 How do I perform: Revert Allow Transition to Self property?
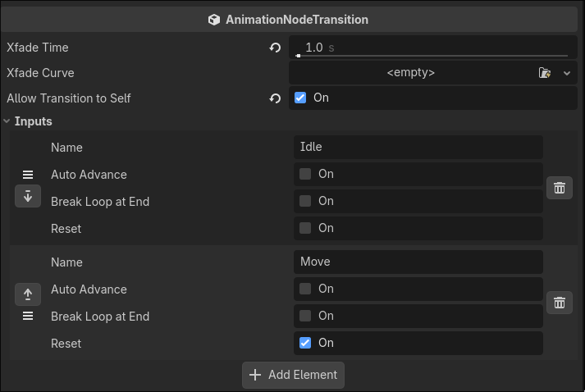pyautogui.click(x=275, y=98)
